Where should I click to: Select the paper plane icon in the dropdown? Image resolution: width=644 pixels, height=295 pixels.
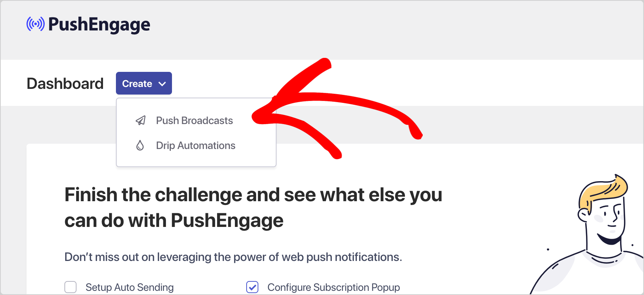pyautogui.click(x=140, y=120)
